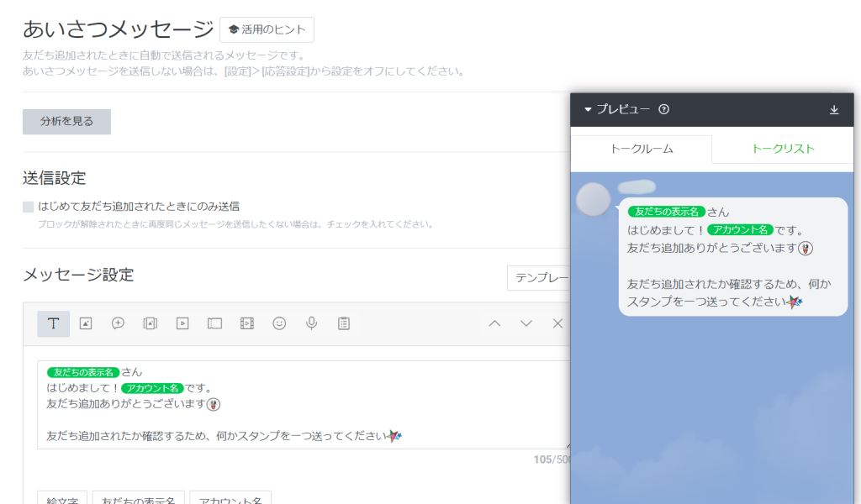This screenshot has width=861, height=504.
Task: Open the photo attachment tool
Action: 85,323
